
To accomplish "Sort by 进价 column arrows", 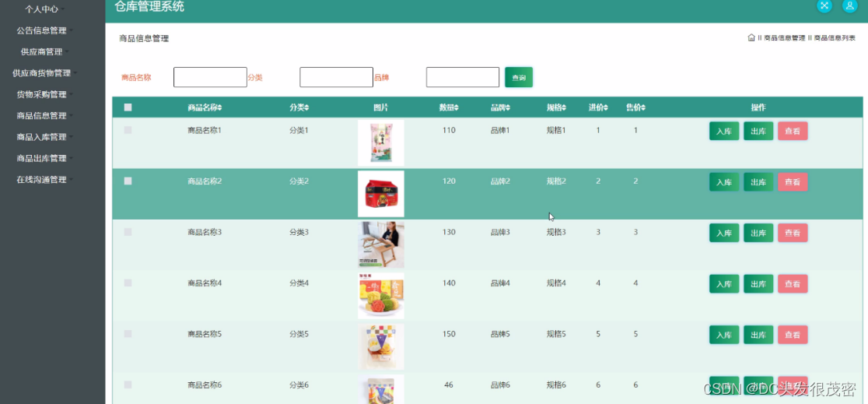I will (606, 107).
